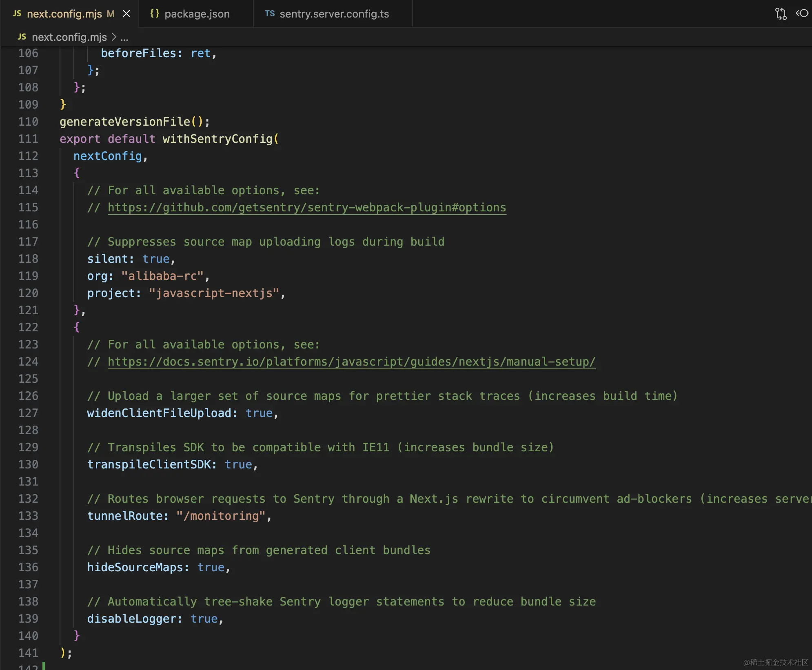812x670 pixels.
Task: Close the next.config.mjs tab
Action: [x=126, y=14]
